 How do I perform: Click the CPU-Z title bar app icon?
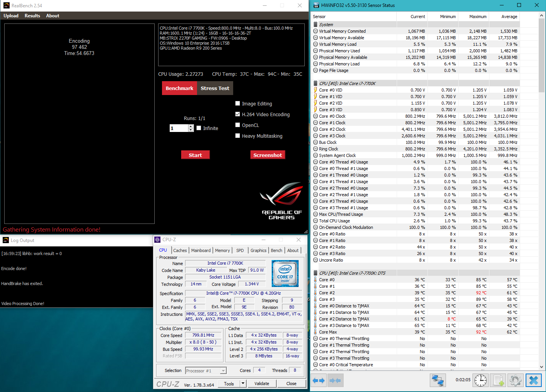click(x=157, y=240)
